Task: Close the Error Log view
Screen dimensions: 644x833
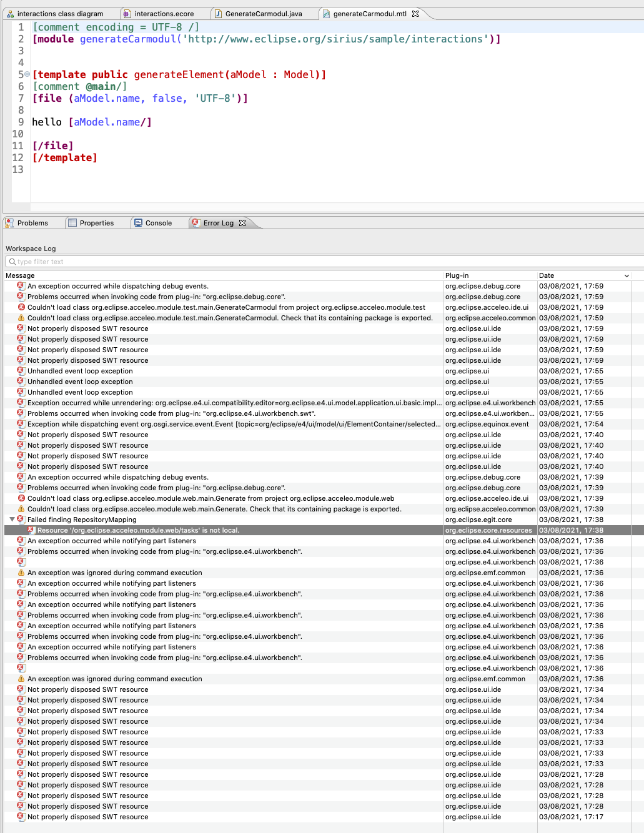Action: 242,223
